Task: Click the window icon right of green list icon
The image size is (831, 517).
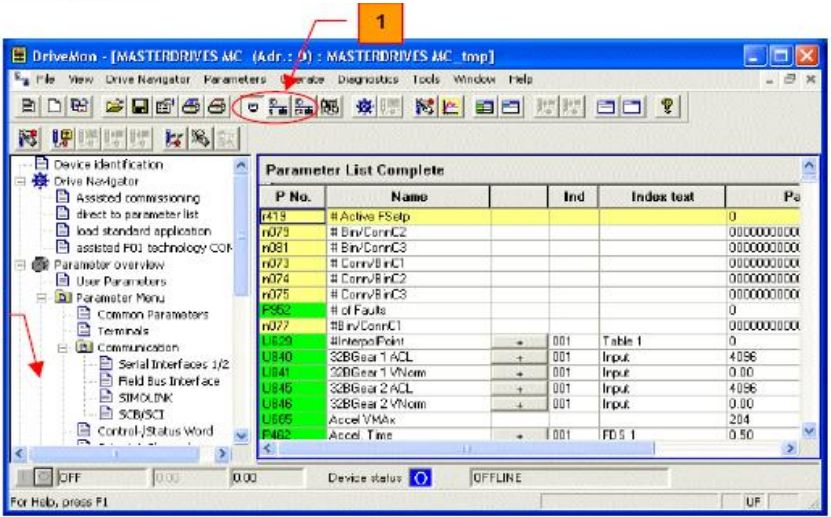Action: (x=510, y=107)
